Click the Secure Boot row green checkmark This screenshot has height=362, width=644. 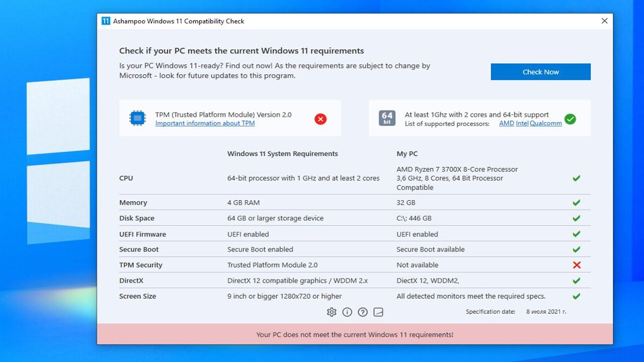[x=577, y=249]
